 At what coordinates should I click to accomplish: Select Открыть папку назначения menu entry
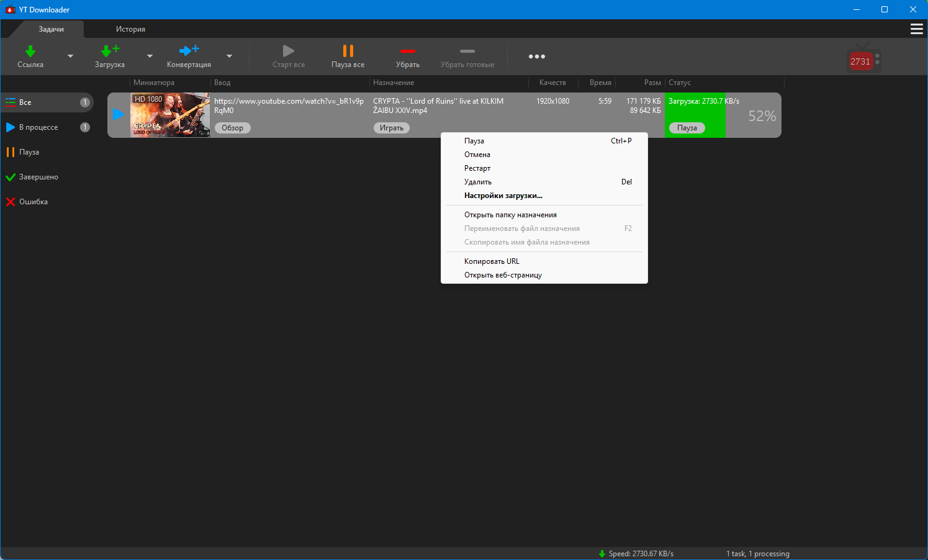click(x=510, y=215)
